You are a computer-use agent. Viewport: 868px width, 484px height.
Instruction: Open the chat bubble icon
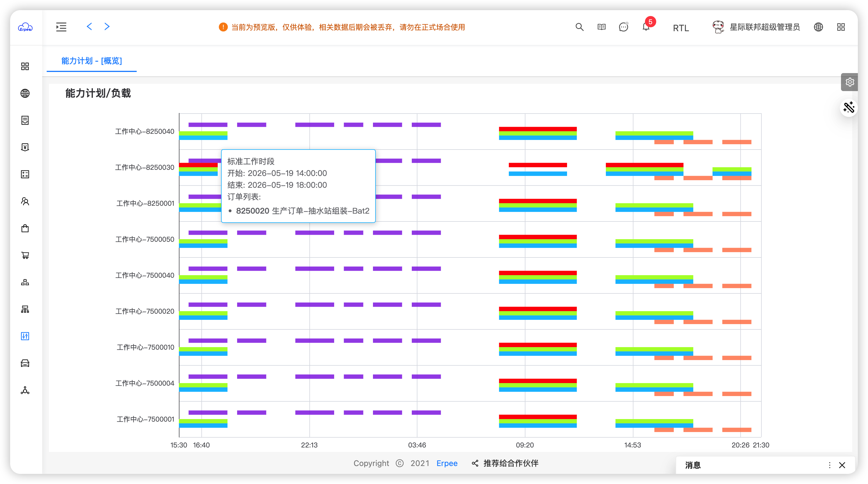click(x=623, y=27)
